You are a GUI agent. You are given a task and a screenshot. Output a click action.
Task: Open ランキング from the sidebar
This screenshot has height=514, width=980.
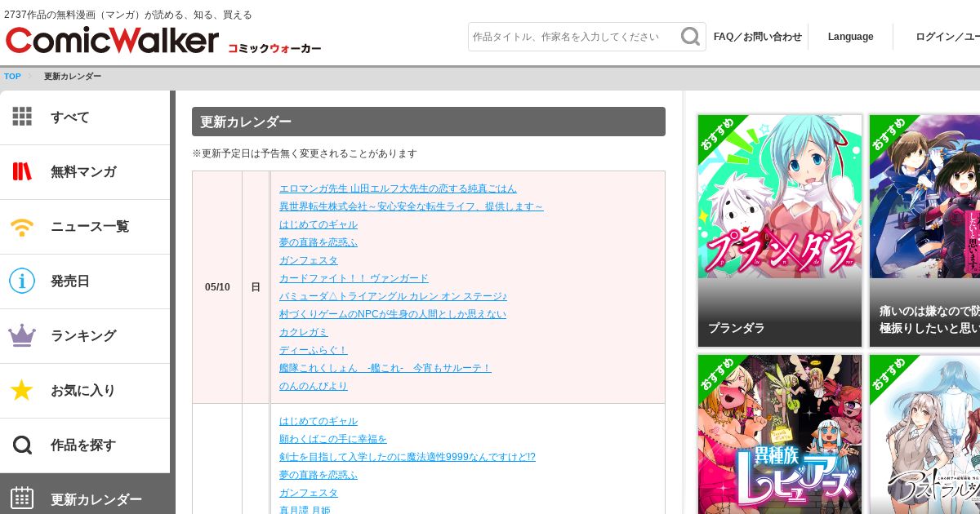[x=85, y=336]
